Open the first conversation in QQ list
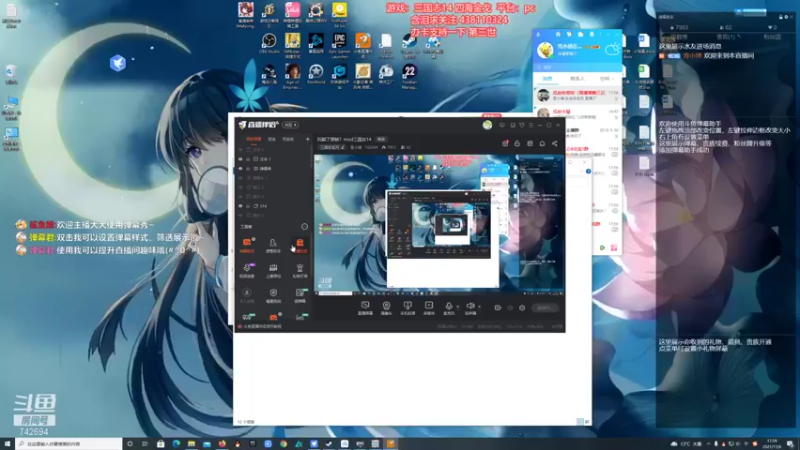 [577, 95]
